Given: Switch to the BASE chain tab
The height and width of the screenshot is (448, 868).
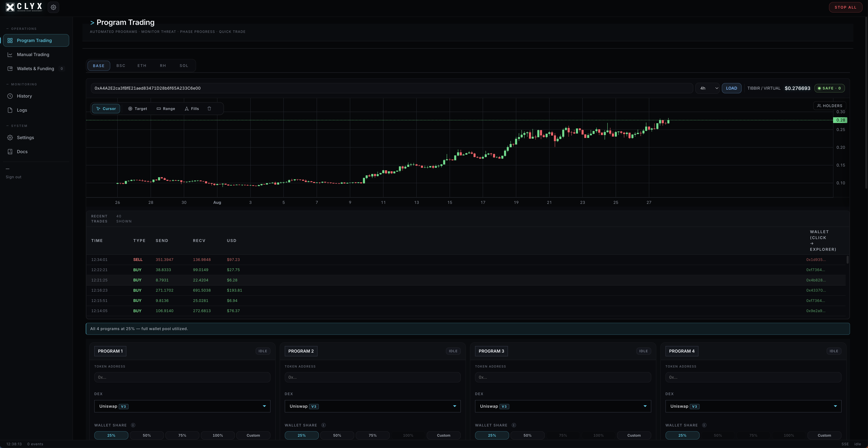Looking at the screenshot, I should (x=99, y=66).
